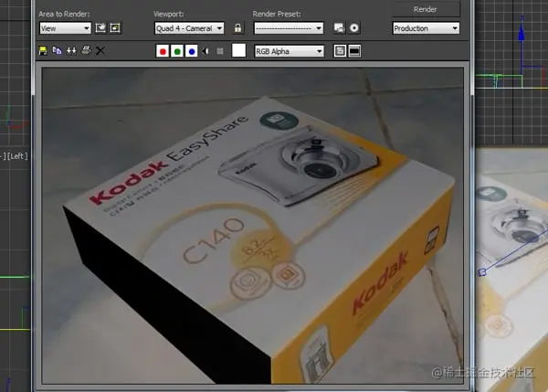This screenshot has height=392, width=548.
Task: Open the Viewport Quad 4 dropdown
Action: pos(189,28)
